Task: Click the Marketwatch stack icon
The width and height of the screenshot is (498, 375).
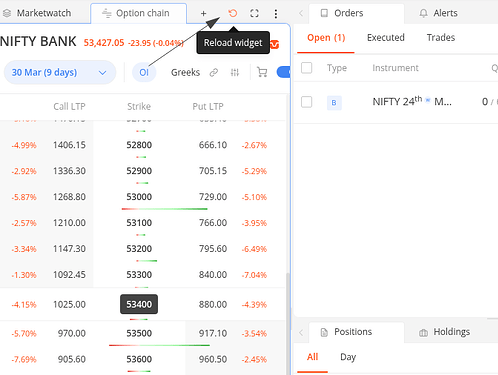Action: coord(7,13)
